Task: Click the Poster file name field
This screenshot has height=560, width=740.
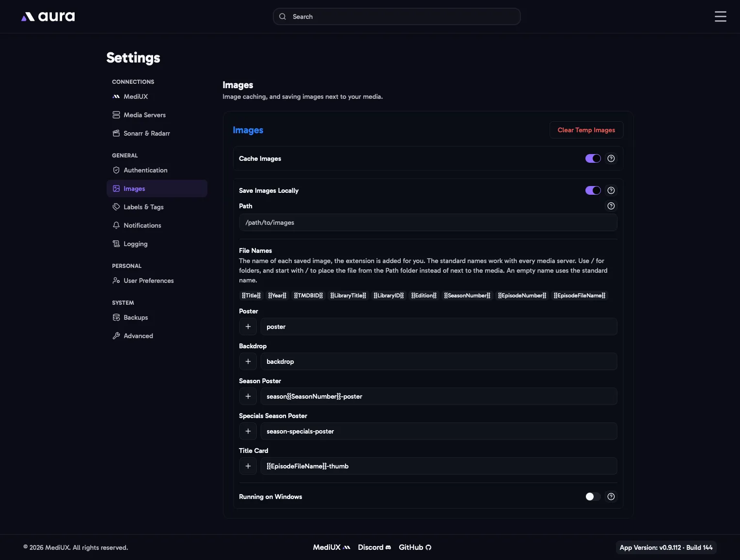Action: pyautogui.click(x=439, y=327)
